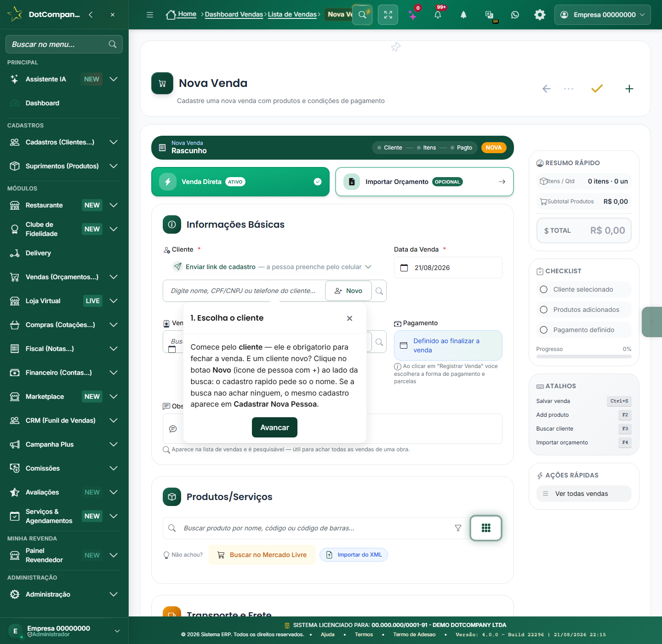Check Pagamento definido checklist item
This screenshot has width=662, height=644.
click(584, 330)
